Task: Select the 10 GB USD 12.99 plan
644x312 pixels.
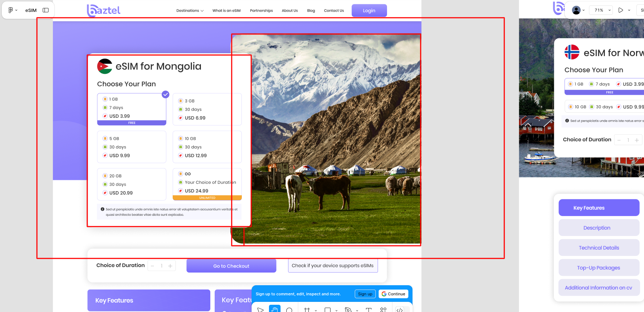Action: (x=207, y=147)
